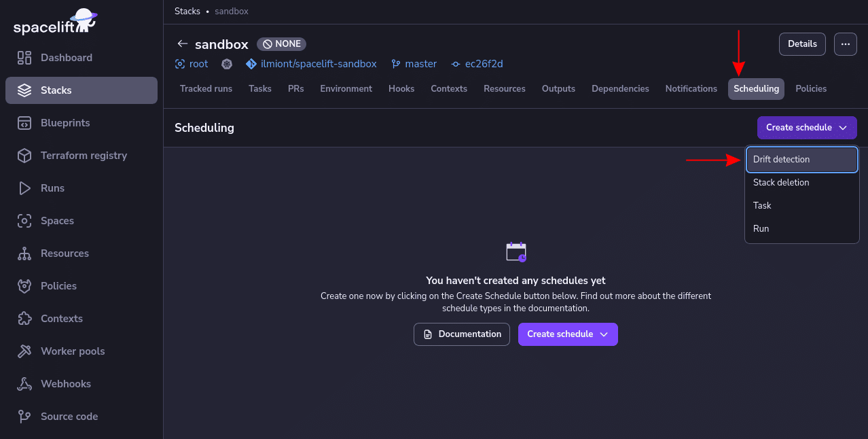
Task: Click the Blueprints icon in the sidebar
Action: click(x=24, y=123)
